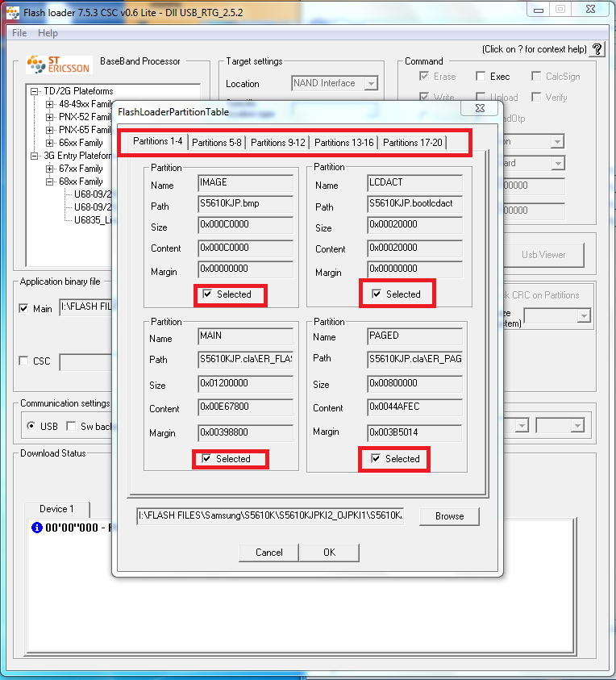Switch to Partitions 17-20 tab

tap(412, 143)
